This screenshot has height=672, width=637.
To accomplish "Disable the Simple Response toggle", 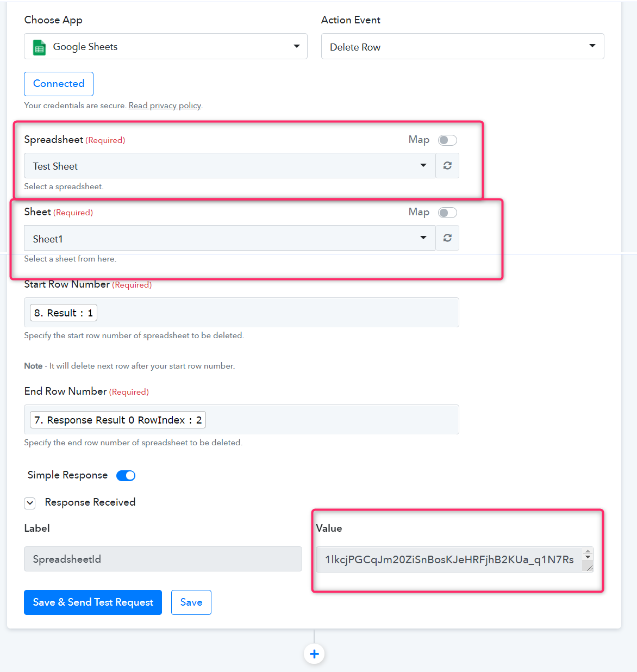I will coord(126,476).
